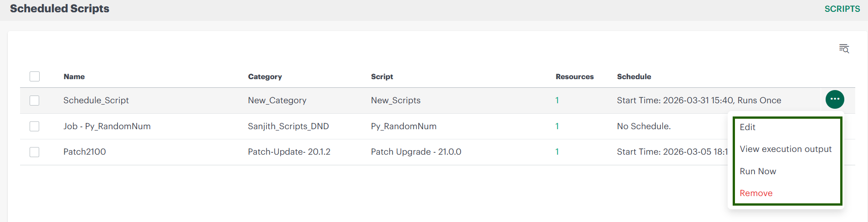Viewport: 868px width, 222px height.
Task: Open the Patch2100 resources count link
Action: click(x=557, y=152)
